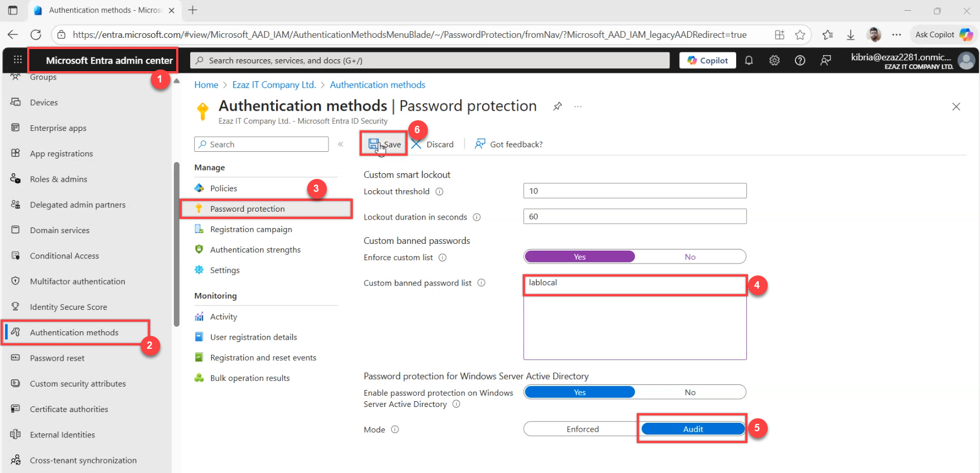
Task: Click the sidebar scrollbar thumb
Action: (x=177, y=244)
